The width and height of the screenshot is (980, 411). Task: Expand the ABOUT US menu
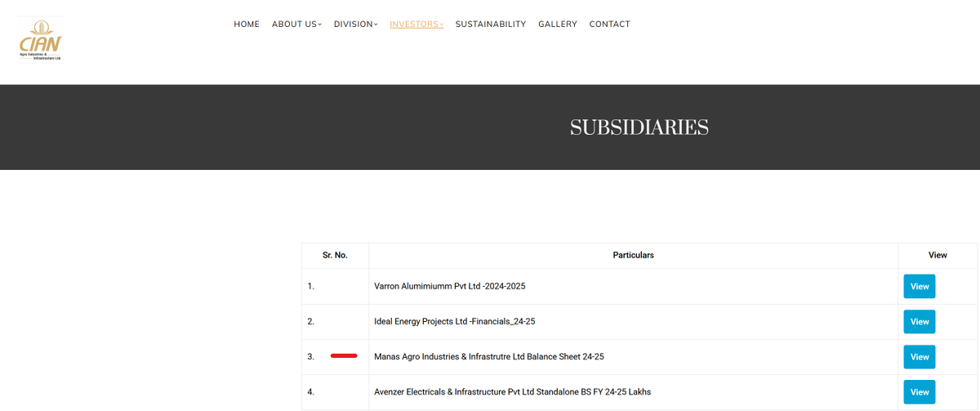coord(296,25)
